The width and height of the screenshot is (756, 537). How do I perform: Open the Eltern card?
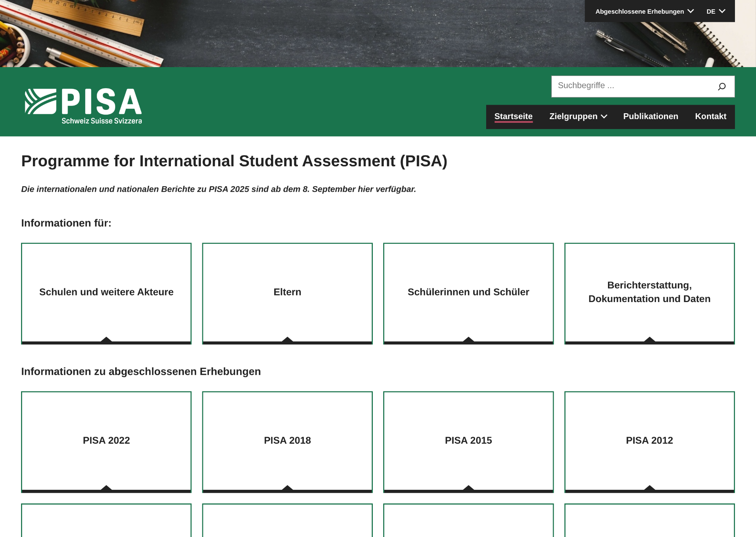click(x=287, y=294)
